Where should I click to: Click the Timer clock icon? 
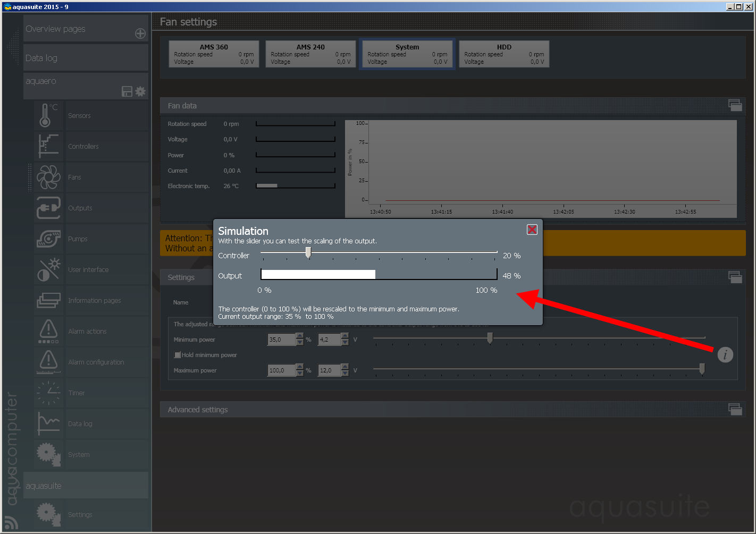(48, 393)
